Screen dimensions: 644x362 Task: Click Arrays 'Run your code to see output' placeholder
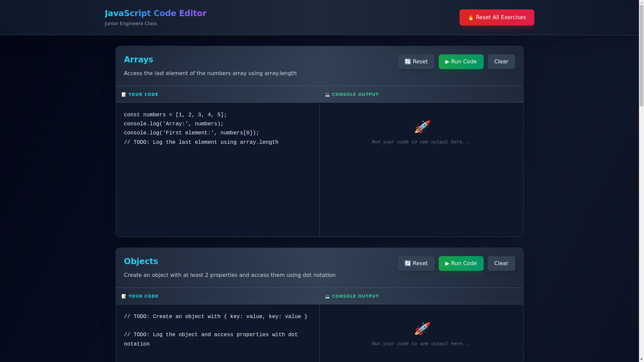pyautogui.click(x=421, y=142)
